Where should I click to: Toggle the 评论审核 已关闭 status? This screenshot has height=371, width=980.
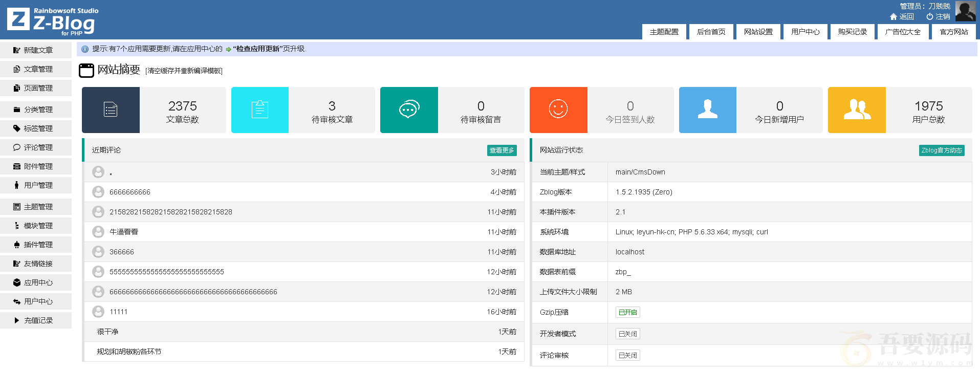[627, 356]
